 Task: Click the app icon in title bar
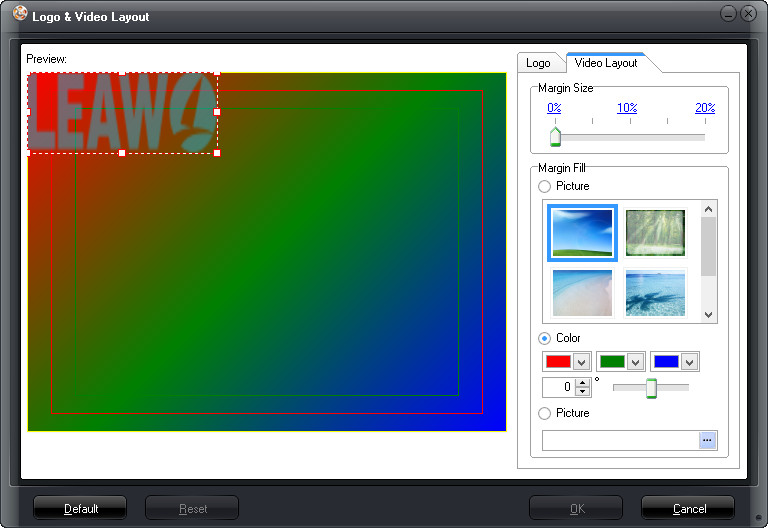tap(19, 14)
